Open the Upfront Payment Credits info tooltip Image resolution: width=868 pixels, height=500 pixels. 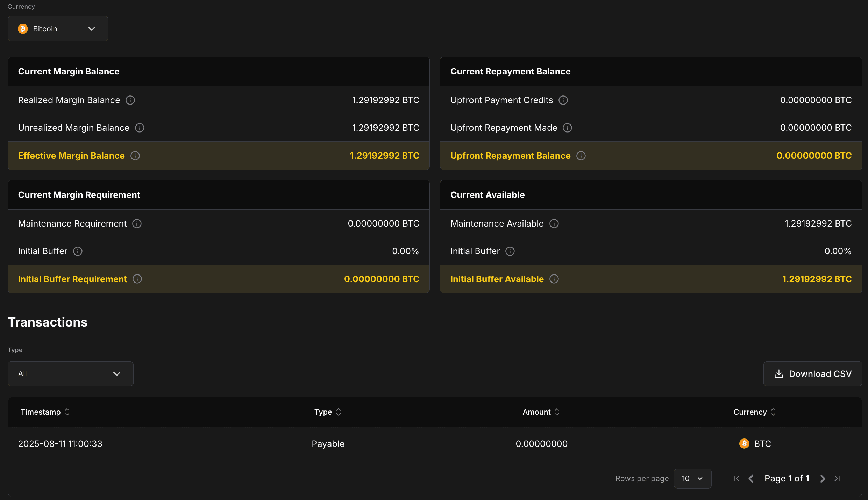(x=563, y=100)
